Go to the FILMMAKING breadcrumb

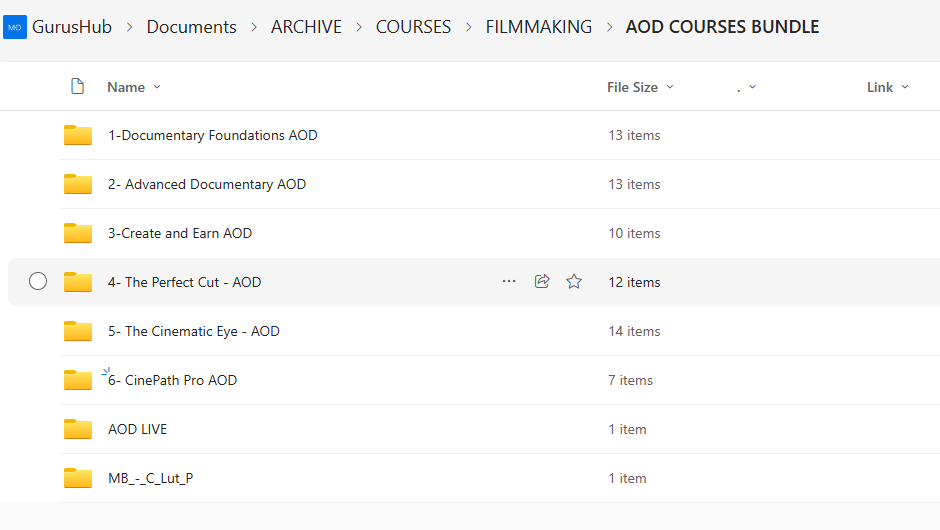click(538, 27)
